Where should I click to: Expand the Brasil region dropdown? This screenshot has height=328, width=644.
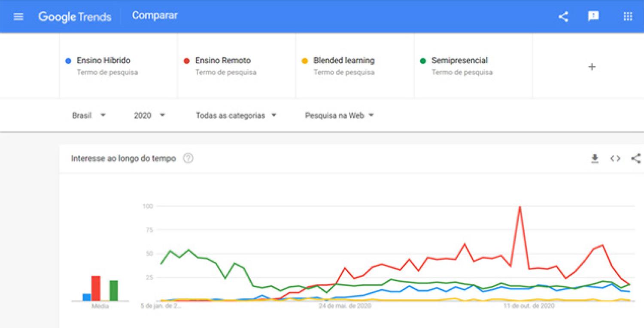pos(89,115)
